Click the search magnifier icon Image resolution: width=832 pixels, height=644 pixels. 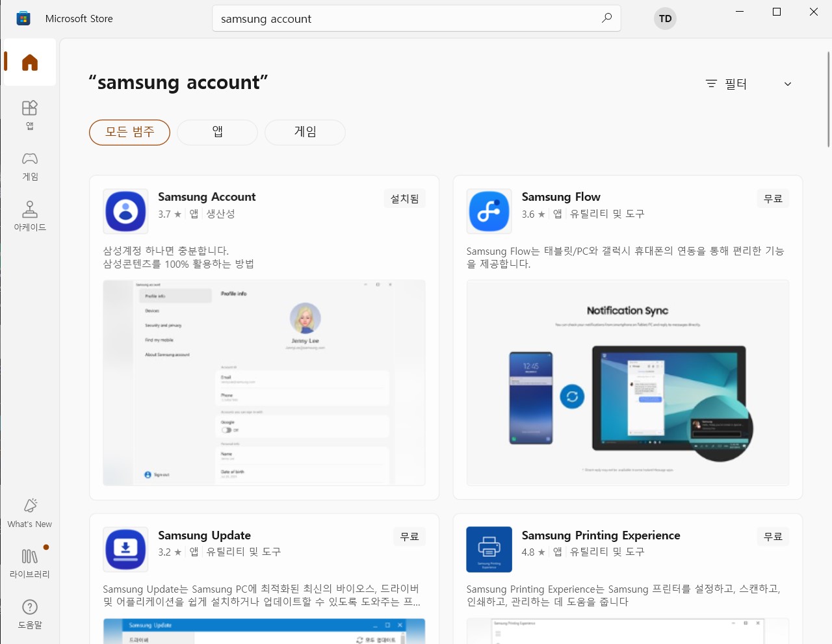click(606, 18)
